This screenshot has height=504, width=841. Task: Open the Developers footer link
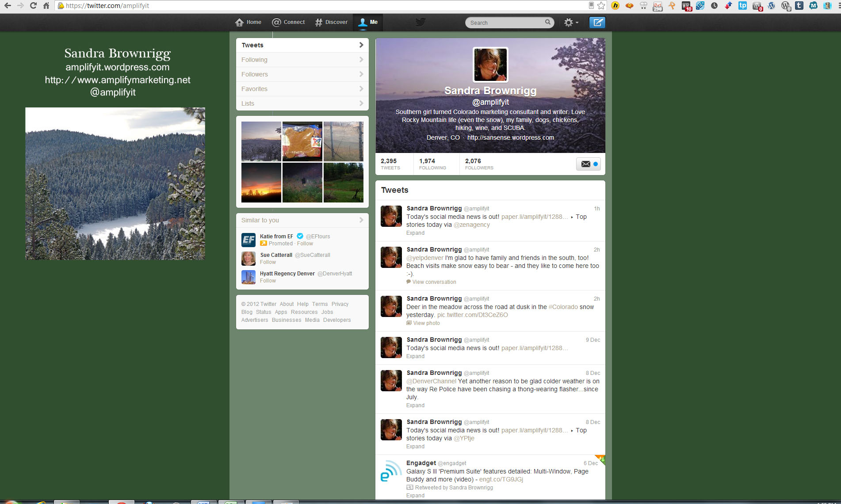337,320
